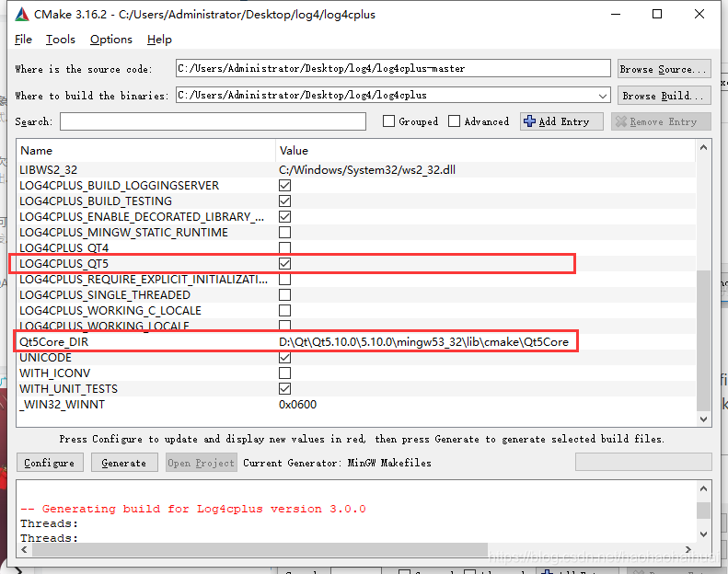Click the CMake logo icon in title bar
This screenshot has height=574, width=728.
click(22, 15)
